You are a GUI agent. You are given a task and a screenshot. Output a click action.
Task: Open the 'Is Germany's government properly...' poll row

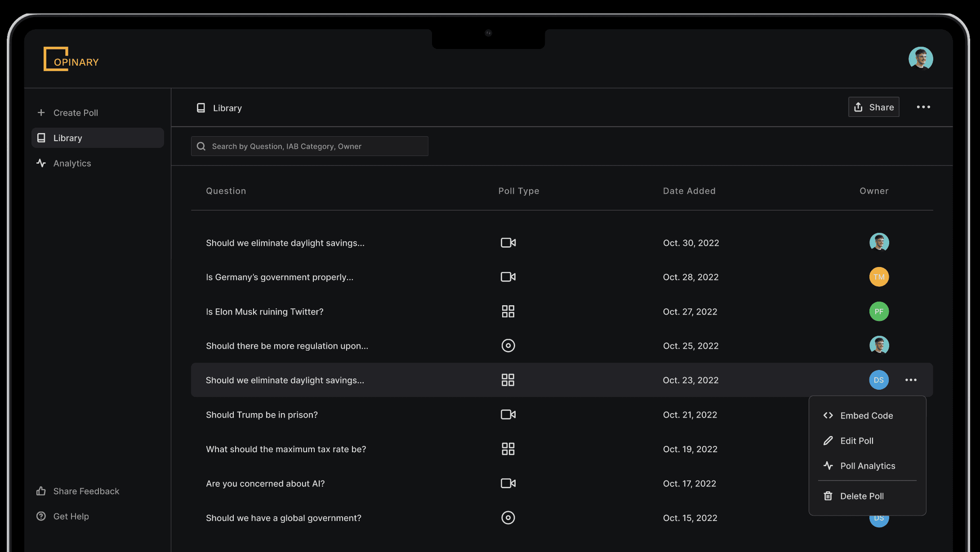tap(280, 277)
